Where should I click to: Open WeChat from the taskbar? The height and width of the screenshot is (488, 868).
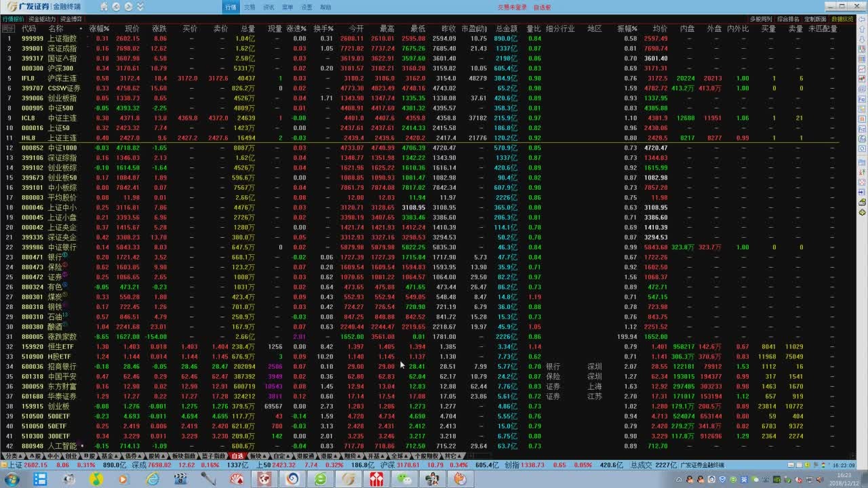(406, 479)
